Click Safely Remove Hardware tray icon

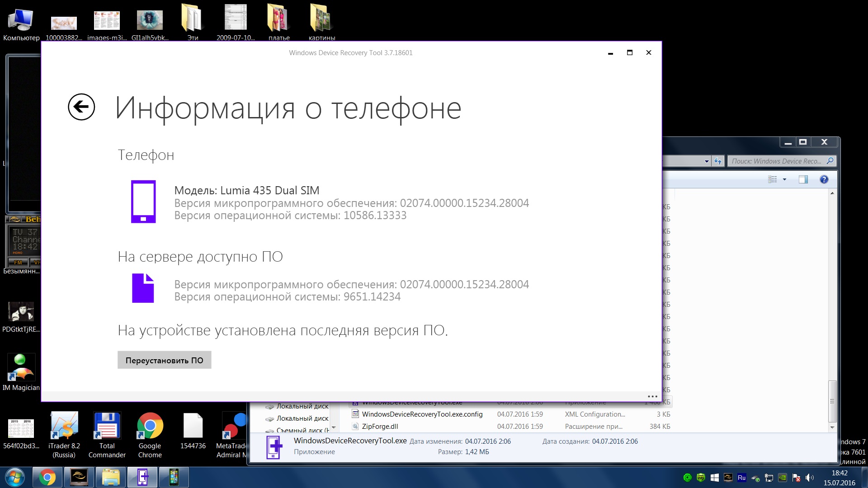point(755,478)
